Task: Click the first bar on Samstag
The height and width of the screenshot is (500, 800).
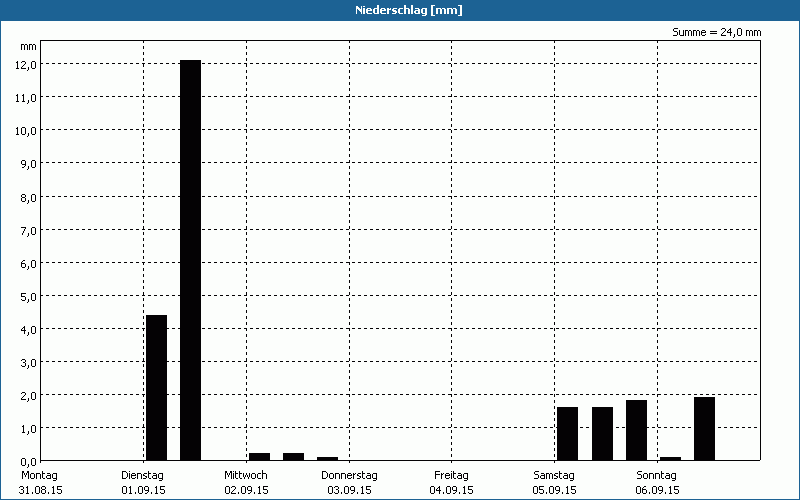Action: [567, 434]
